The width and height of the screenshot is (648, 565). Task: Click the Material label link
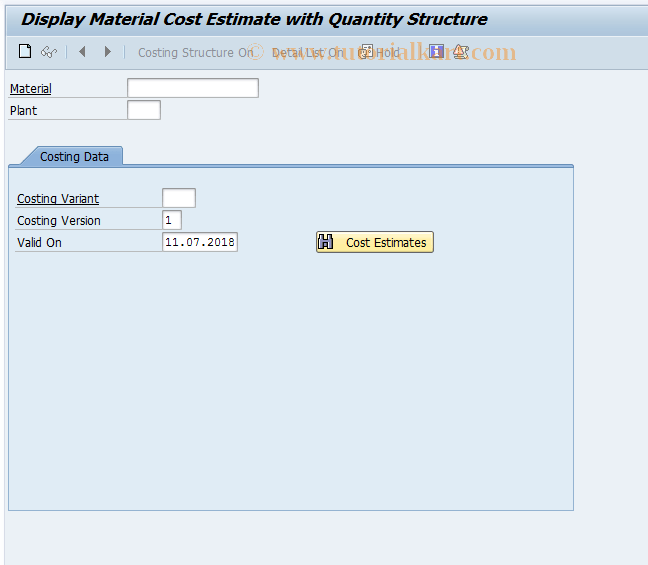point(31,88)
